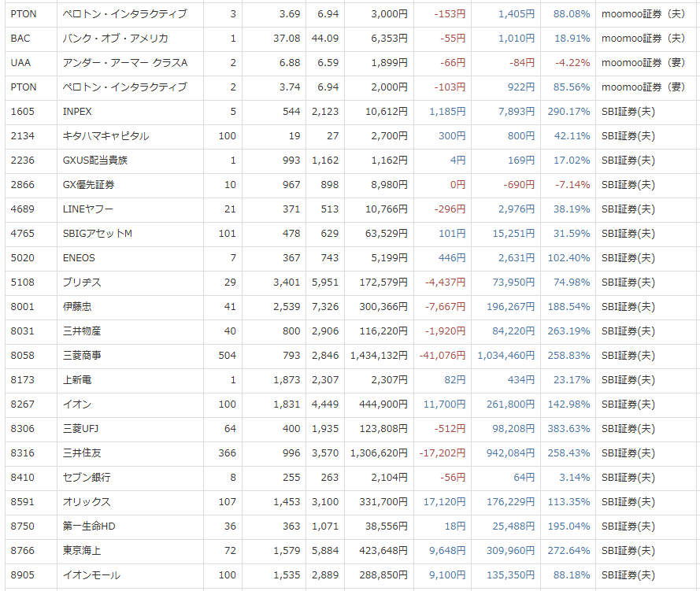Select profit amount 1,034,460円
The image size is (700, 591).
point(506,356)
